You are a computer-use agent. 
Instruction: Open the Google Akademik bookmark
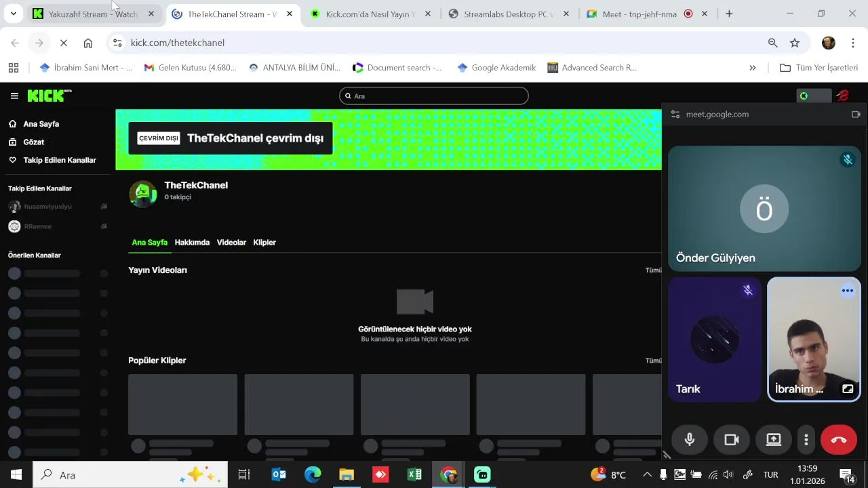(496, 68)
